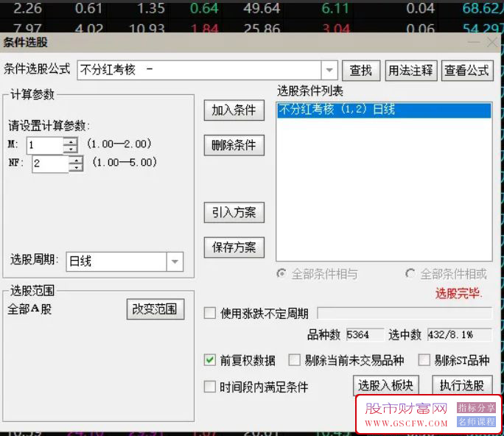
Task: Open 用法注释 usage notes
Action: 410,71
